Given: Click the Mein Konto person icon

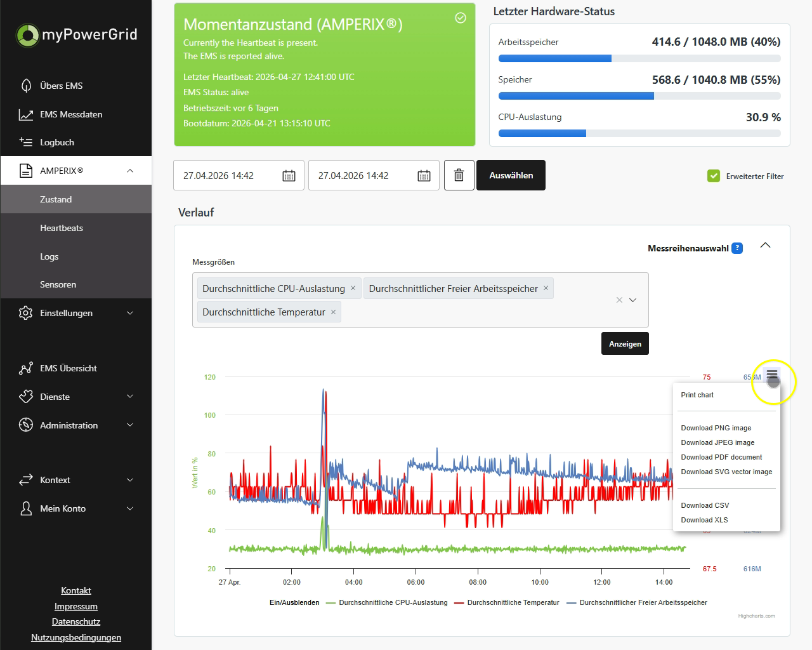Looking at the screenshot, I should (26, 508).
